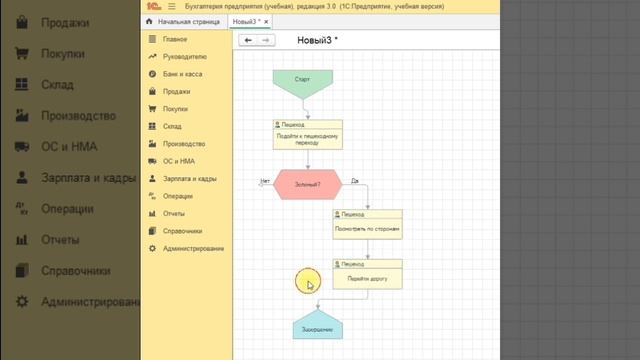Click the Да branch label
This screenshot has width=640, height=360.
[355, 181]
